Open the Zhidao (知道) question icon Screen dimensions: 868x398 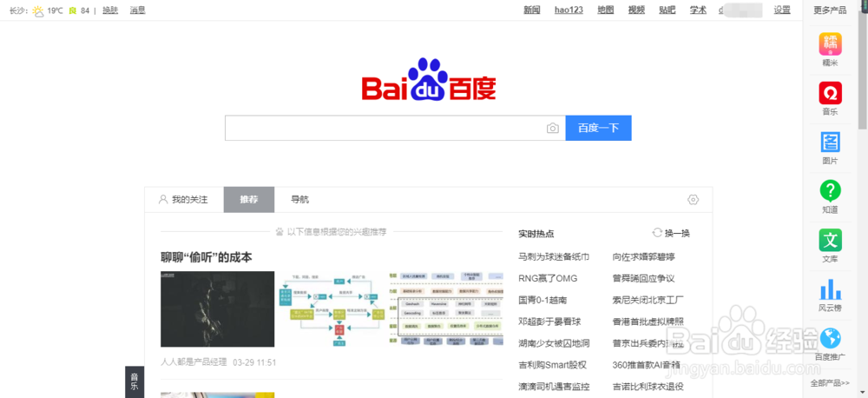[830, 190]
